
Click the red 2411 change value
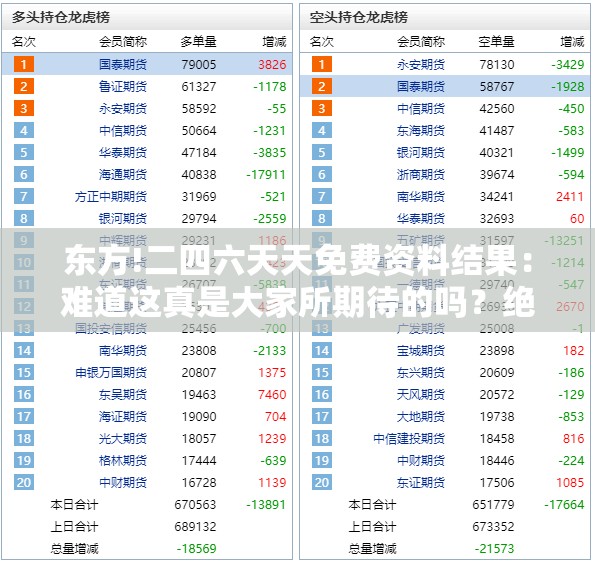[x=570, y=196]
